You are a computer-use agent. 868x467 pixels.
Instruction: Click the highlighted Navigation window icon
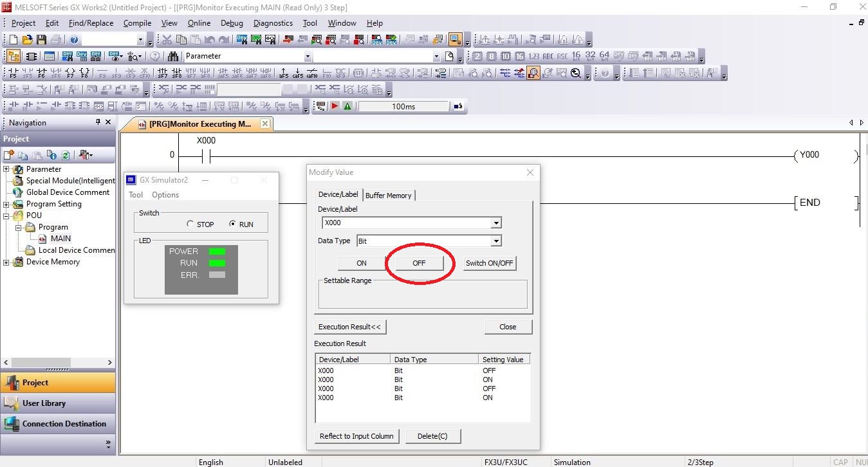13,57
